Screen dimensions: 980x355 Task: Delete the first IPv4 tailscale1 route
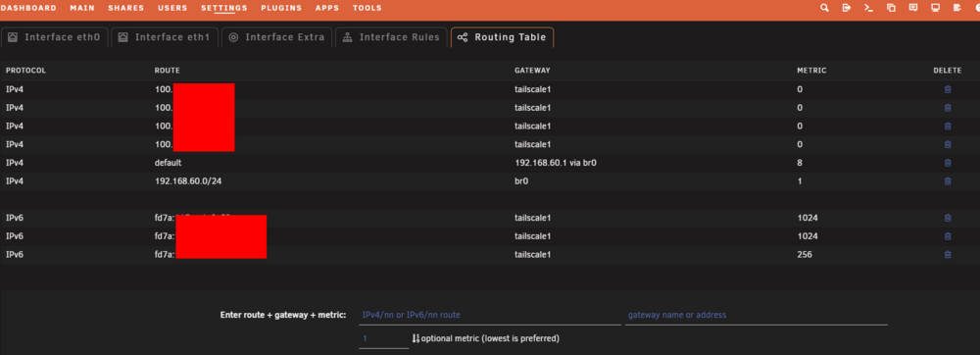coord(948,89)
